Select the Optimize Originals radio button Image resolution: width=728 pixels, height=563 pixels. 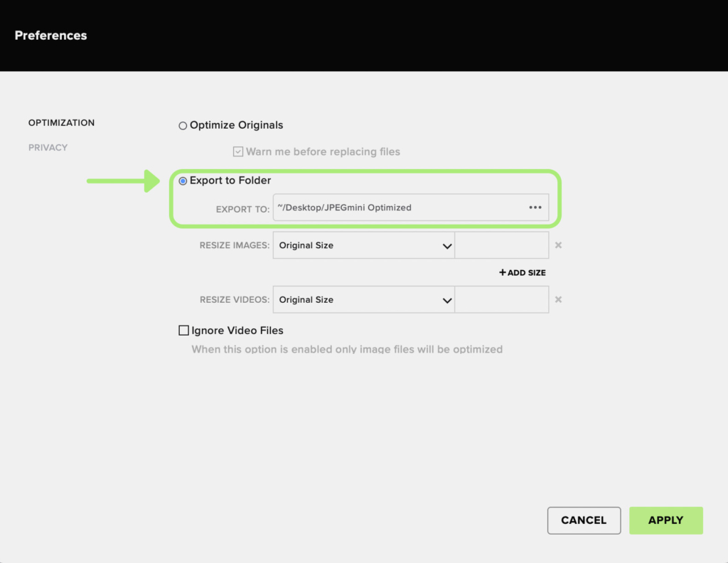point(183,126)
